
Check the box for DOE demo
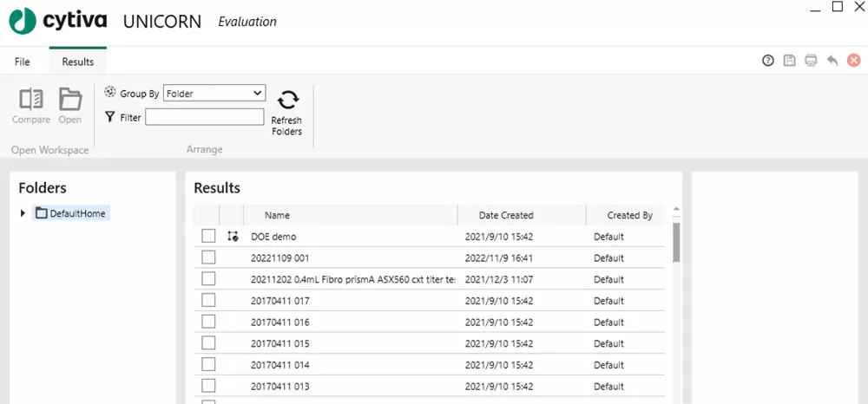[208, 236]
